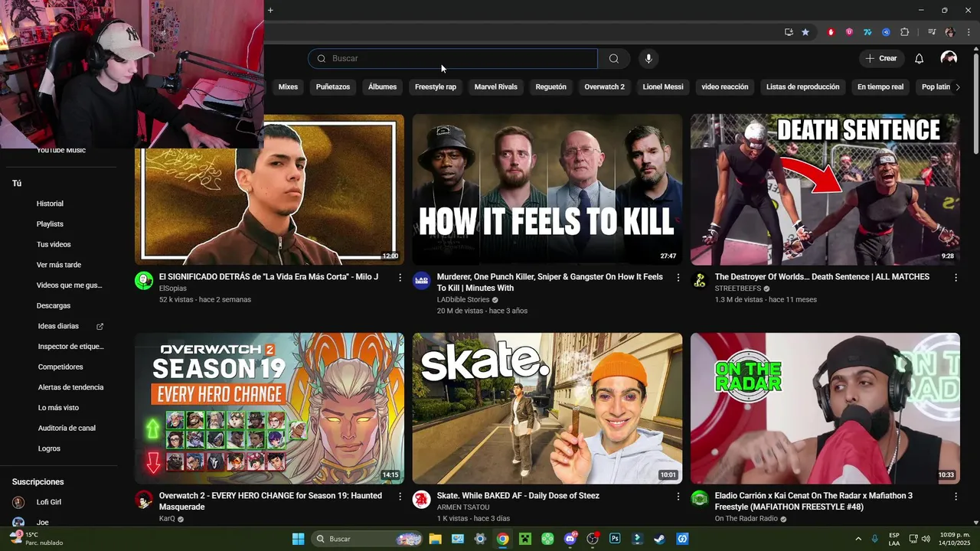
Task: Click ARMEN TSATOU channel avatar
Action: [x=422, y=500]
